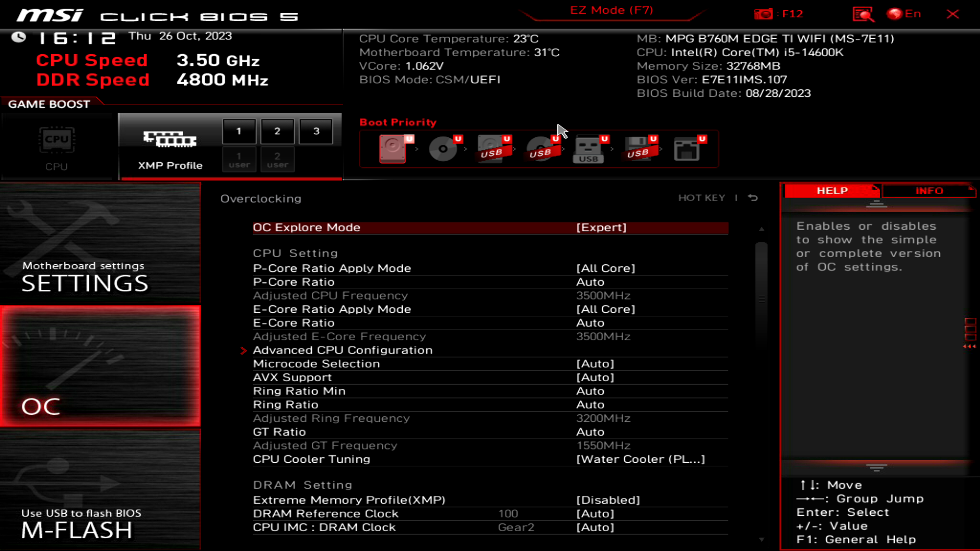Switch to EZ Mode (F7)
980x551 pixels.
(611, 11)
